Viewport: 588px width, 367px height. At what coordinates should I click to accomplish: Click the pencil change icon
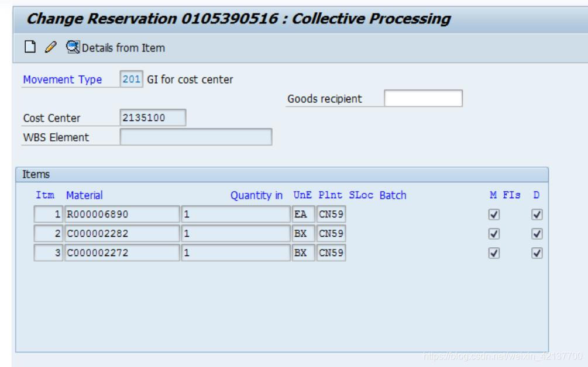[x=50, y=47]
